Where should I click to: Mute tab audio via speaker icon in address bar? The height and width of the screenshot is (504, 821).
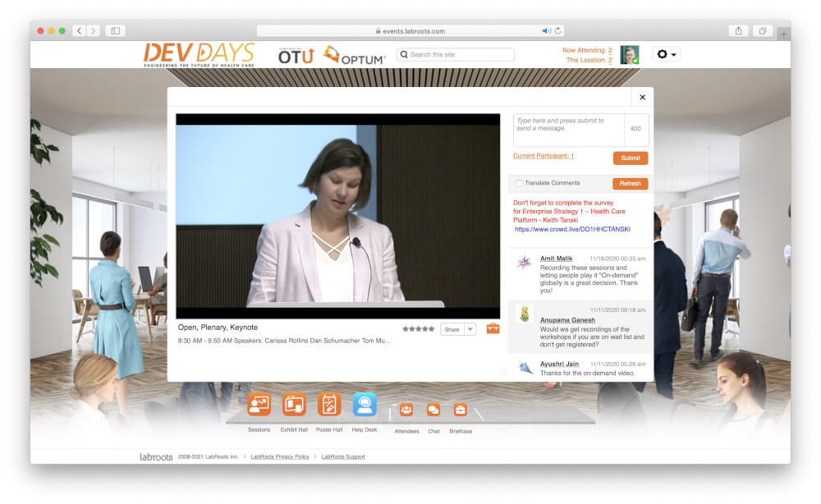[x=547, y=31]
